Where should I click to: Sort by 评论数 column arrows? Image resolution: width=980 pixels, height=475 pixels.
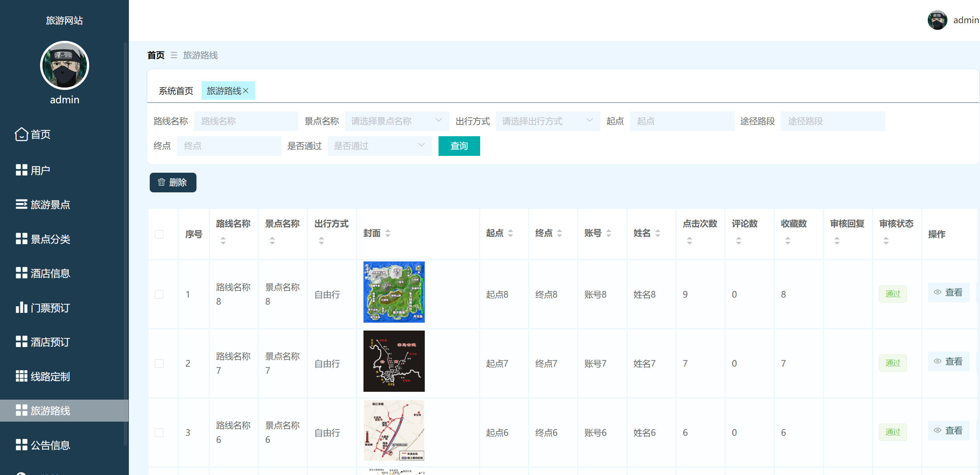[739, 241]
